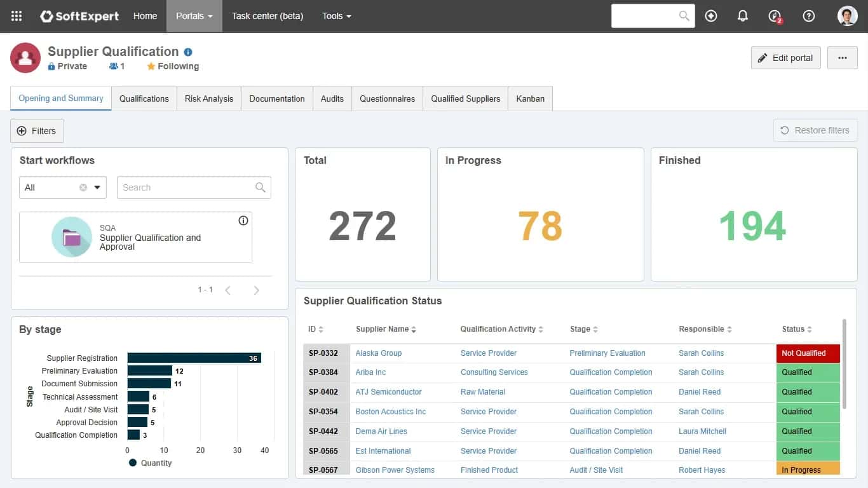Open the Tools dropdown menu

pos(337,16)
